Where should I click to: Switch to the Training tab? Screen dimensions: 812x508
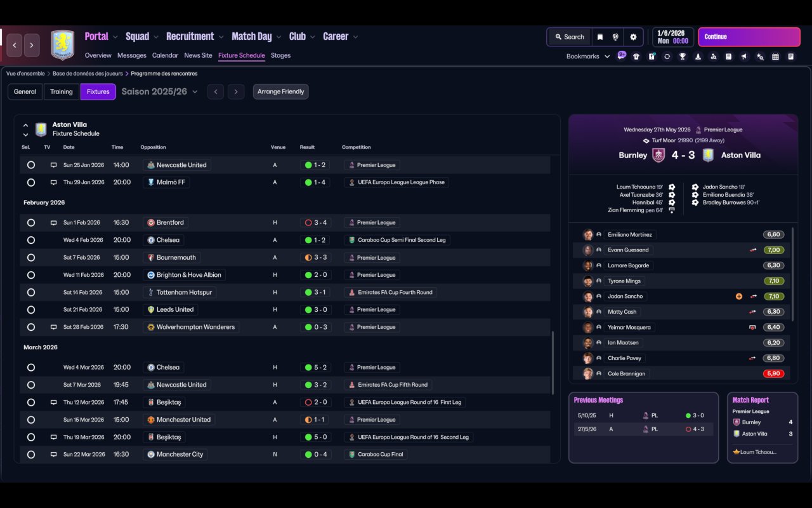tap(62, 91)
